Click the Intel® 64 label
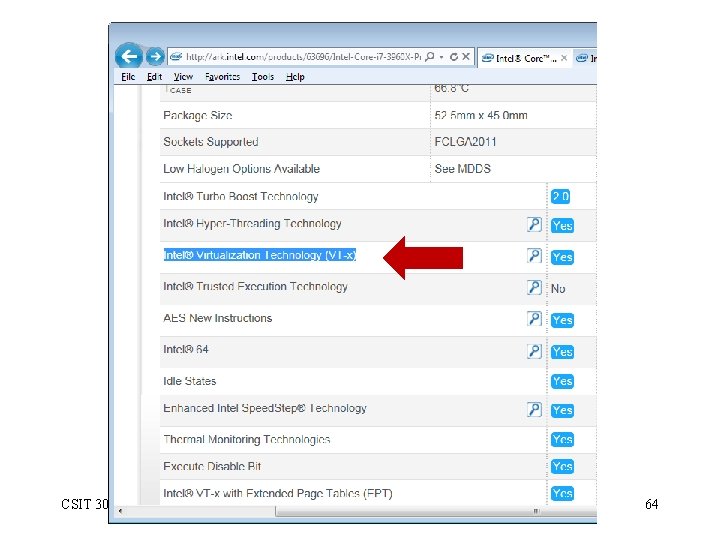 pyautogui.click(x=186, y=349)
